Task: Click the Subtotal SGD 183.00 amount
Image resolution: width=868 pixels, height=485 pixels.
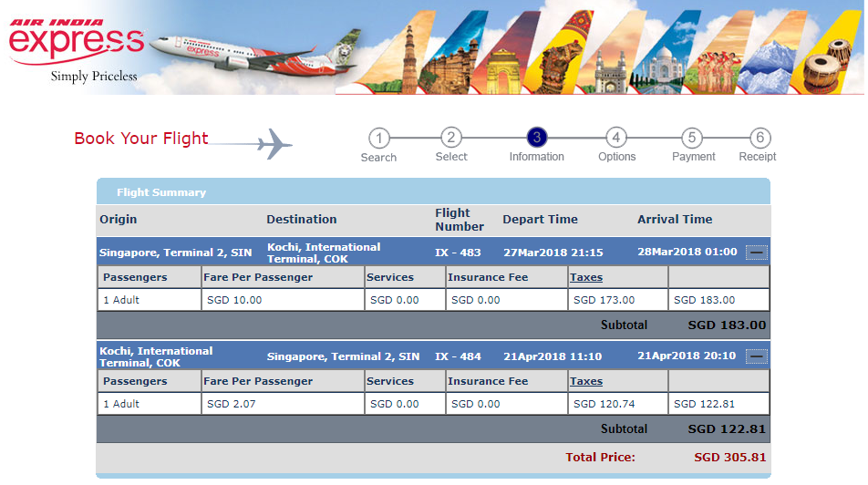Action: (727, 325)
